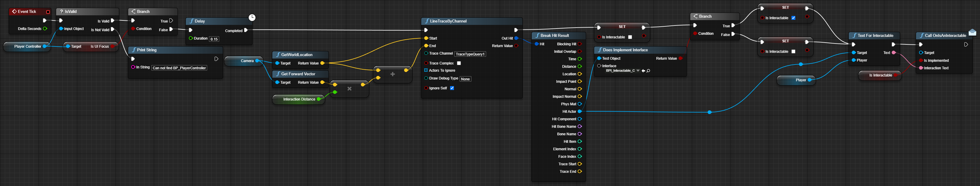Open the Draw Debug Type None dropdown

(465, 79)
